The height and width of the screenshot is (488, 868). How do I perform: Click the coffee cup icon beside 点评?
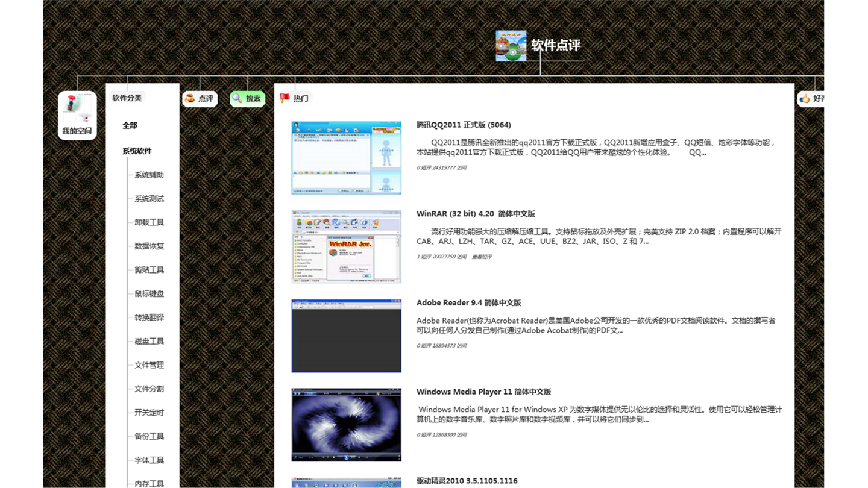click(190, 98)
